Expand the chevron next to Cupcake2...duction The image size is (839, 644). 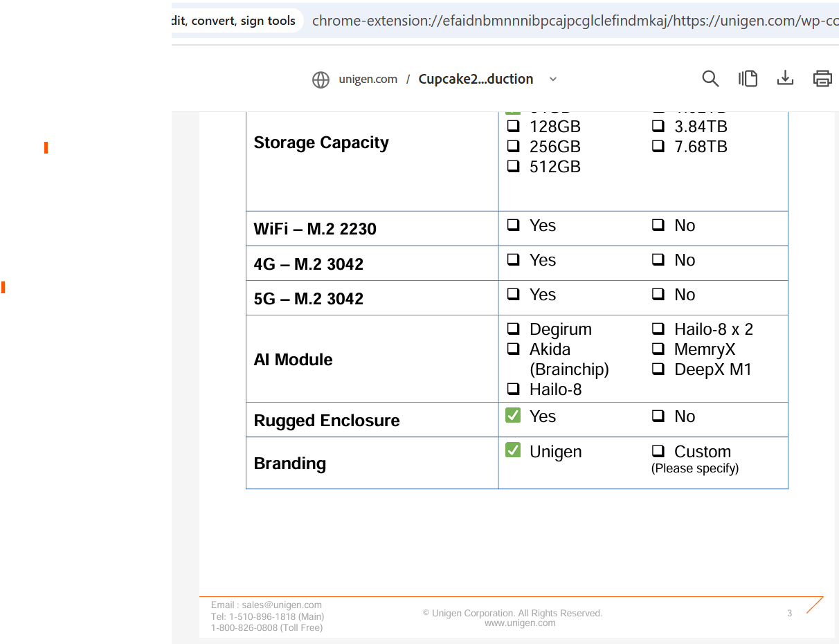click(x=553, y=80)
